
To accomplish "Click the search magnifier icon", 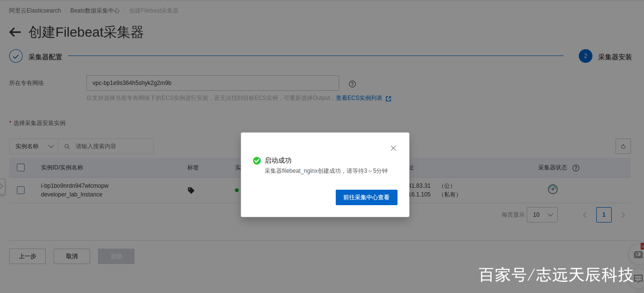I will (67, 146).
